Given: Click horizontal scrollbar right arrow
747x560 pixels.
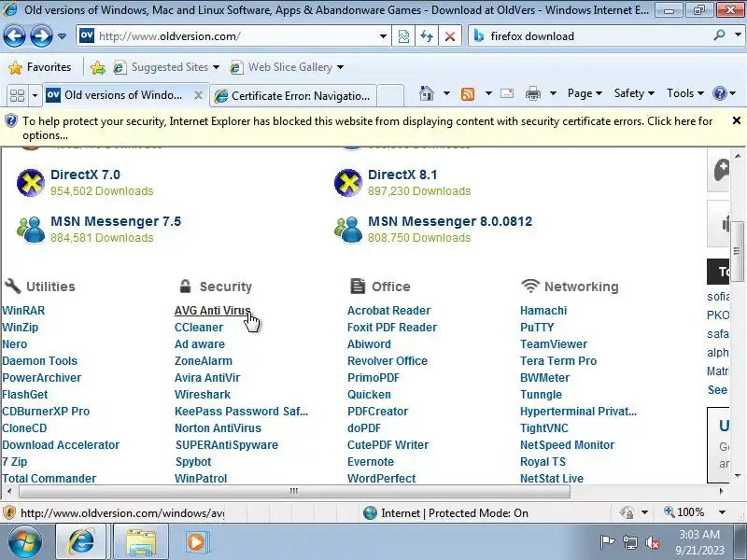Looking at the screenshot, I should coord(721,491).
